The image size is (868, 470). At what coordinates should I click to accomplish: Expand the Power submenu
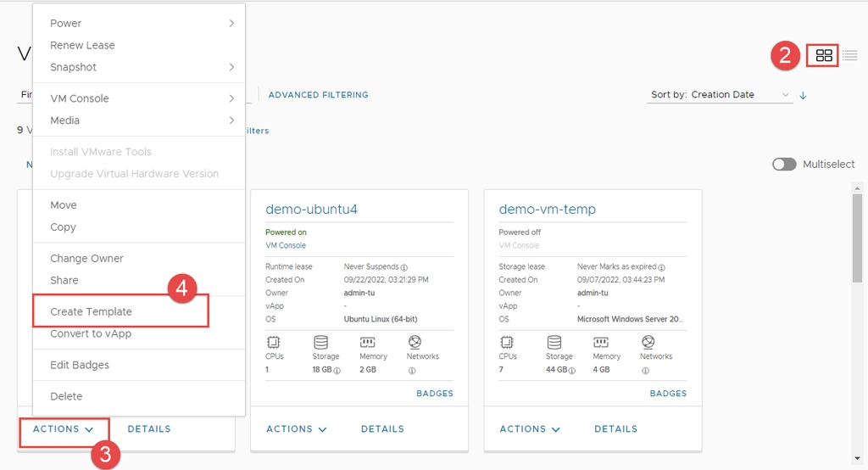tap(140, 24)
